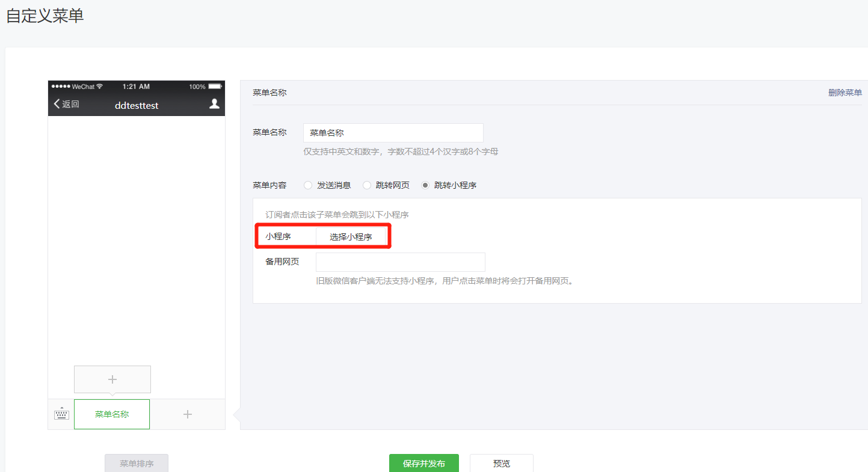
Task: Click the green 保存并发布 button
Action: [x=424, y=464]
